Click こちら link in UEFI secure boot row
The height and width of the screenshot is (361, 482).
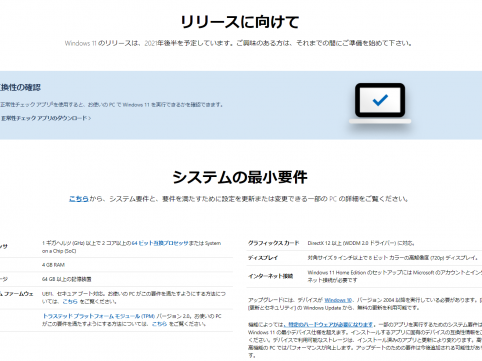pos(70,301)
